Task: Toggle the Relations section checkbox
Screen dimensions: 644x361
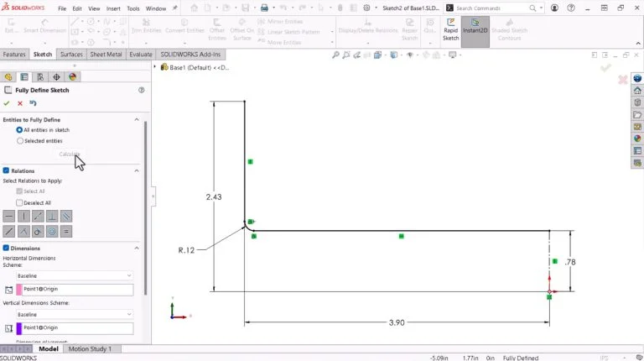Action: pos(7,170)
